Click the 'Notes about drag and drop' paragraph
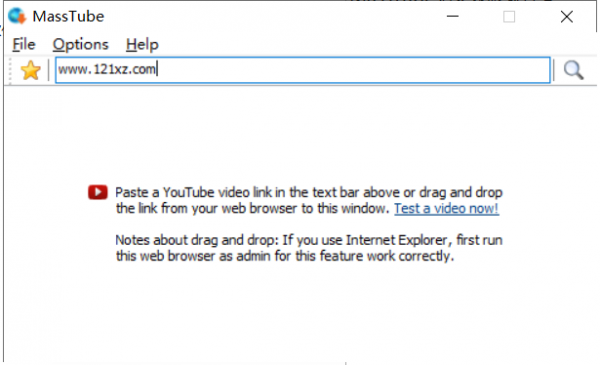Image resolution: width=600 pixels, height=365 pixels. (309, 248)
